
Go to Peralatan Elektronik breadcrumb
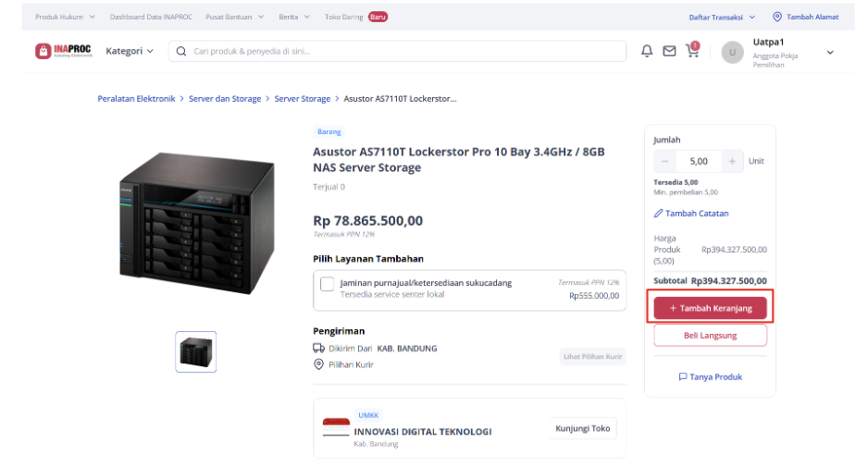coord(136,98)
